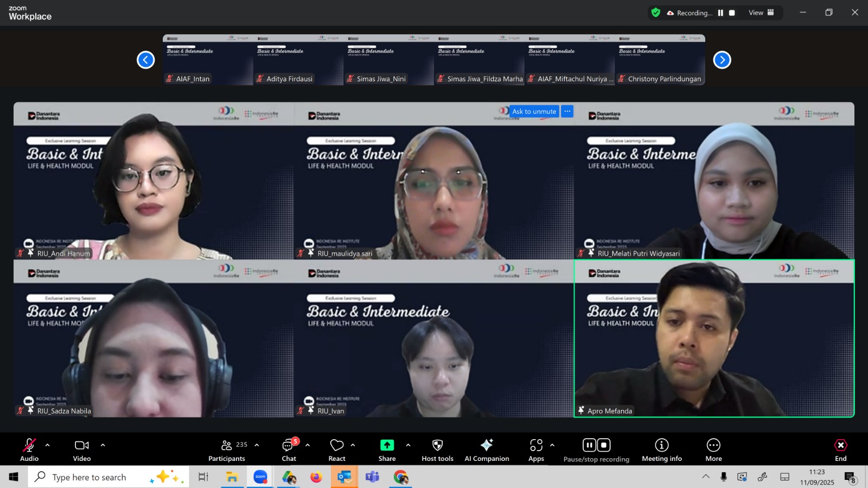Click Ask to unmute on RIU_maulidya sari
This screenshot has width=868, height=488.
(534, 111)
